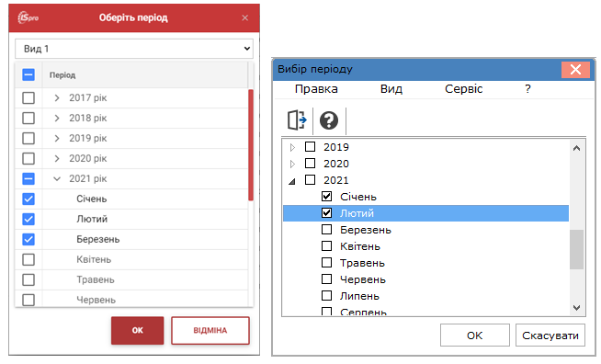
Task: Click the Скасувати button
Action: (x=550, y=336)
